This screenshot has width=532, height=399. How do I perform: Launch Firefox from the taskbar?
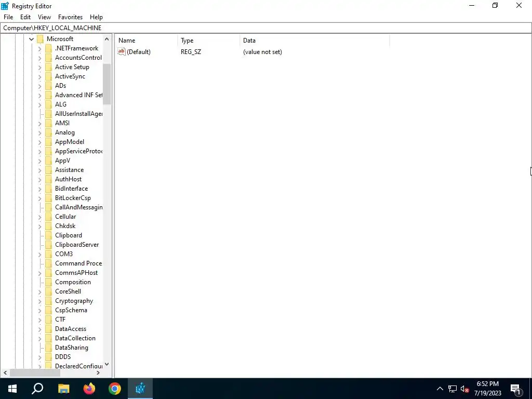coord(89,389)
